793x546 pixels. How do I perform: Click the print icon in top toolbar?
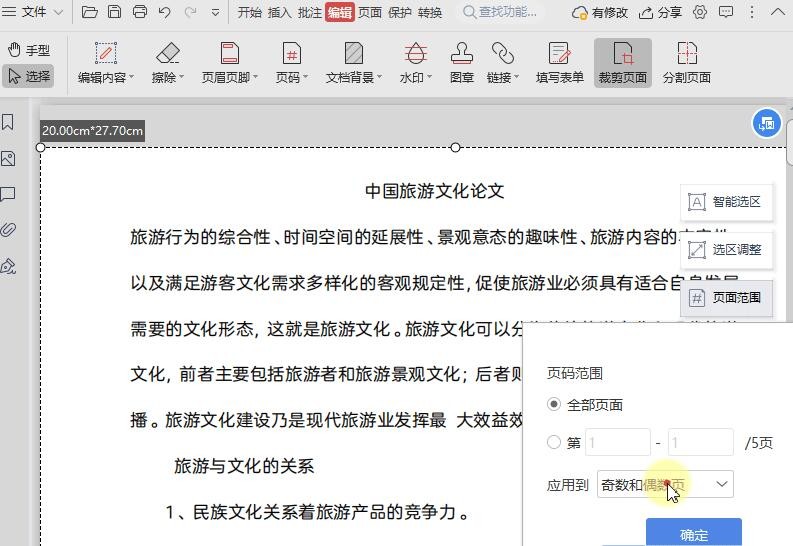point(140,12)
